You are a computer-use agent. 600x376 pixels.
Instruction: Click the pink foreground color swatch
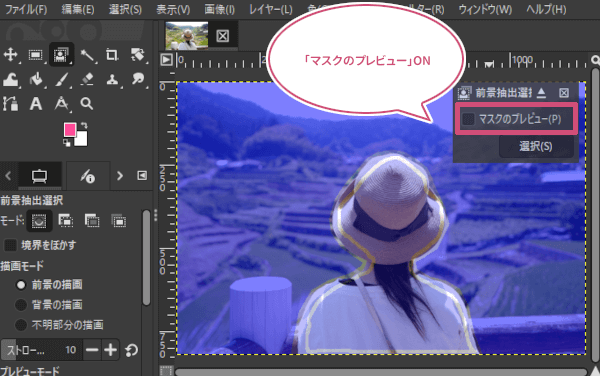pos(70,130)
